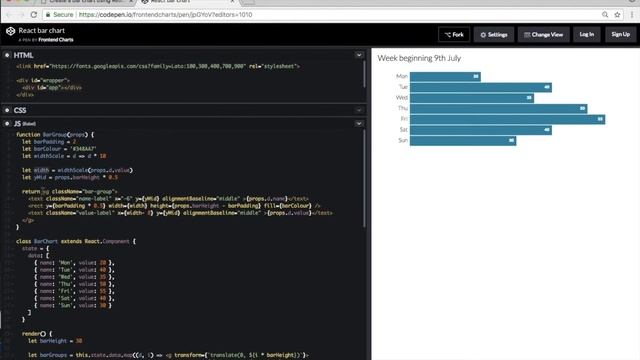This screenshot has height=360, width=640.
Task: Click the Secure padlock icon
Action: 48,15
